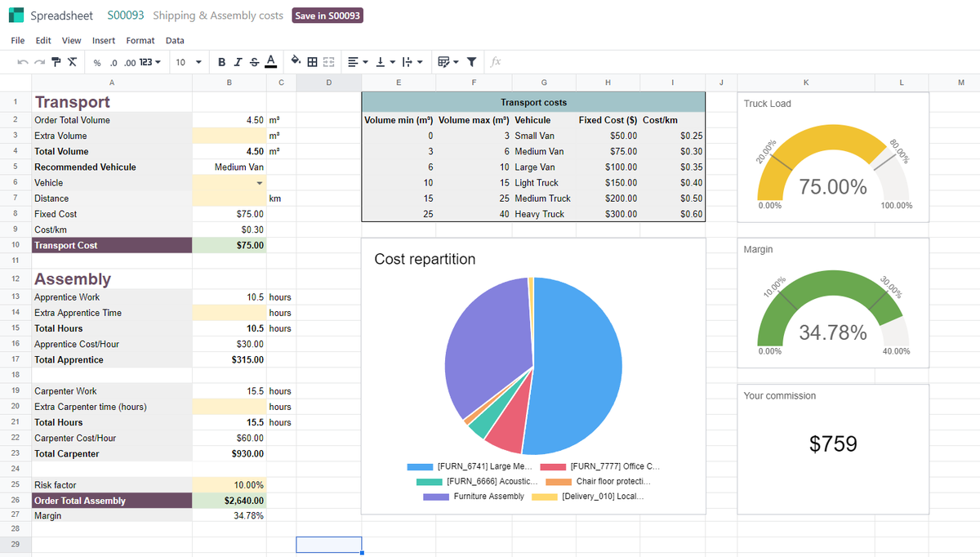Image resolution: width=980 pixels, height=557 pixels.
Task: Toggle bold formatting
Action: (x=222, y=62)
